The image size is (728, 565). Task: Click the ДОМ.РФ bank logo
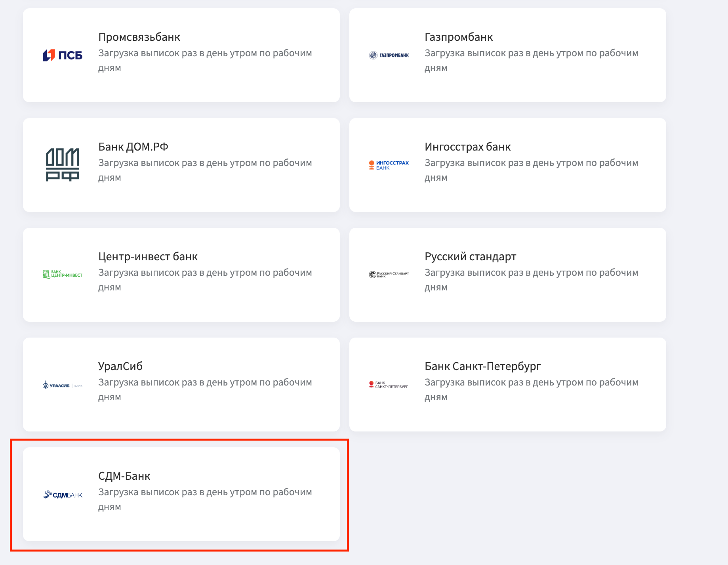pos(63,165)
